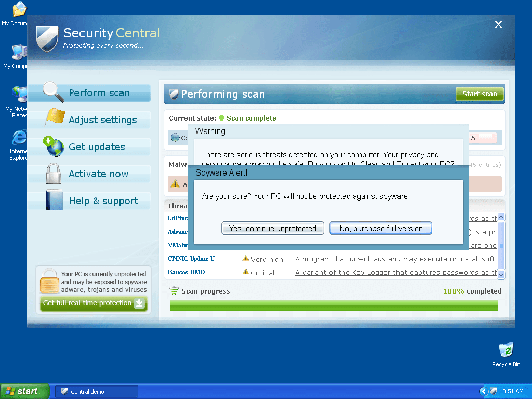Open the Windows Start menu
The width and height of the screenshot is (532, 399).
click(x=24, y=391)
